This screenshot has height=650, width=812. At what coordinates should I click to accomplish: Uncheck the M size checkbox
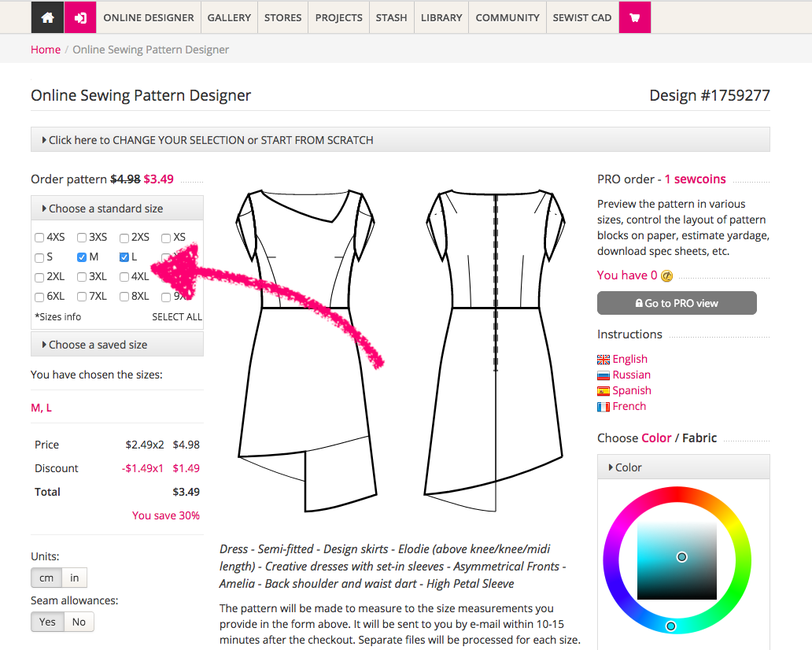82,257
